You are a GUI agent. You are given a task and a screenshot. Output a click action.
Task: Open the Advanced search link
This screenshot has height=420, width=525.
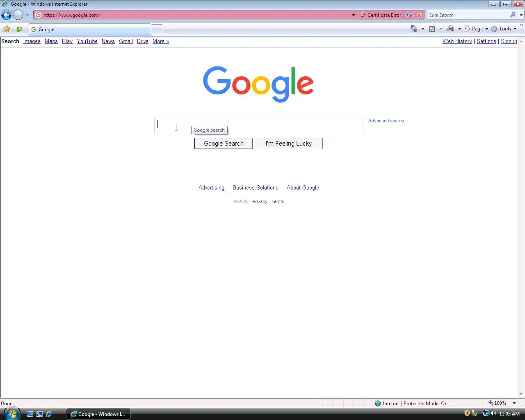click(x=386, y=121)
